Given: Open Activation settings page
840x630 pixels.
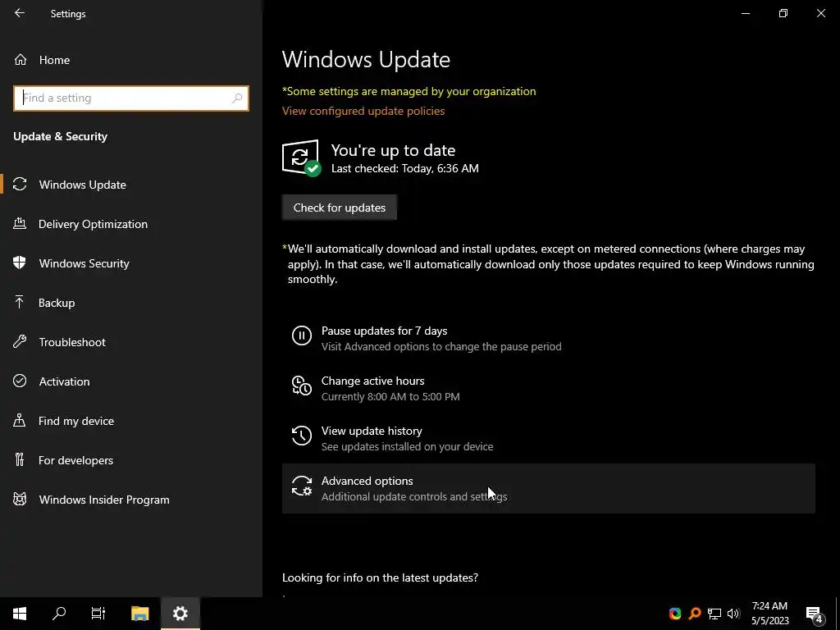Looking at the screenshot, I should coord(131,381).
